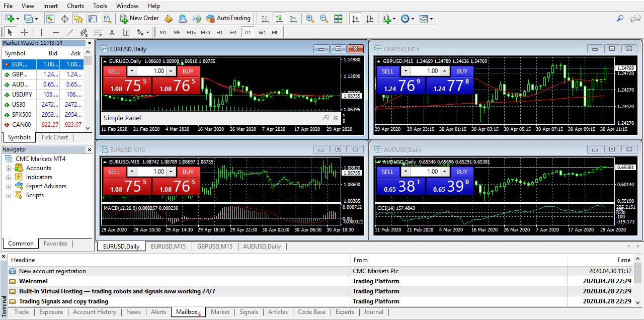Image resolution: width=644 pixels, height=320 pixels.
Task: Open the Account History terminal tab
Action: (x=95, y=312)
